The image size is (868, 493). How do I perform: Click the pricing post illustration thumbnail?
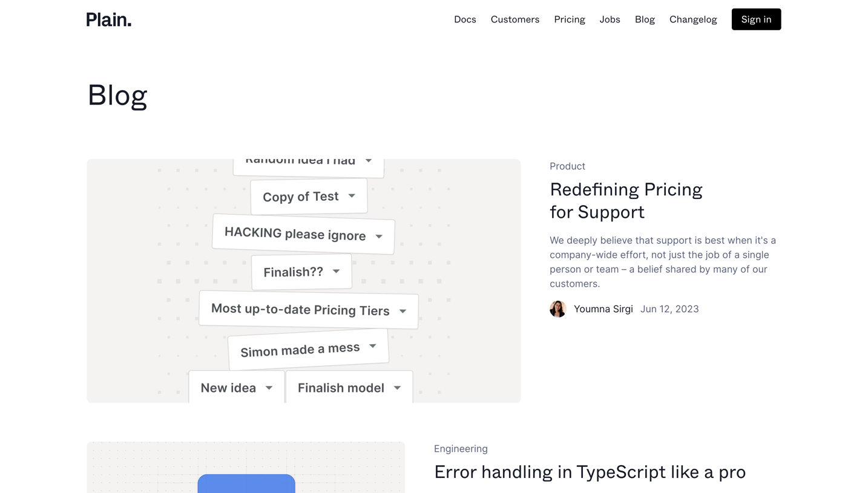[x=304, y=280]
